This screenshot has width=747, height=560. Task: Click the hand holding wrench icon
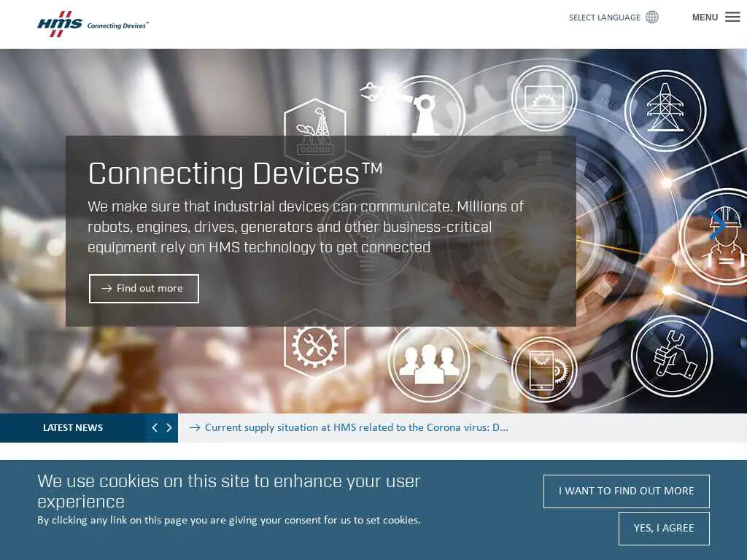pyautogui.click(x=672, y=356)
